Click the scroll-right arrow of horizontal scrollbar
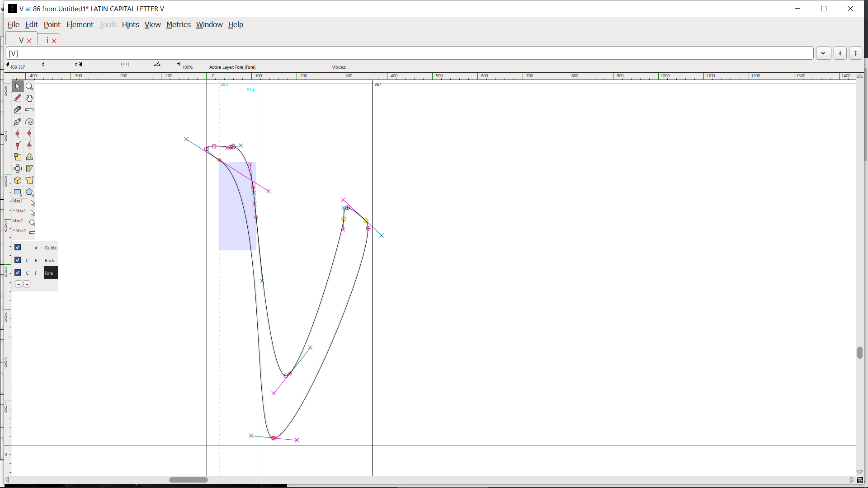Viewport: 868px width, 488px height. click(x=852, y=480)
